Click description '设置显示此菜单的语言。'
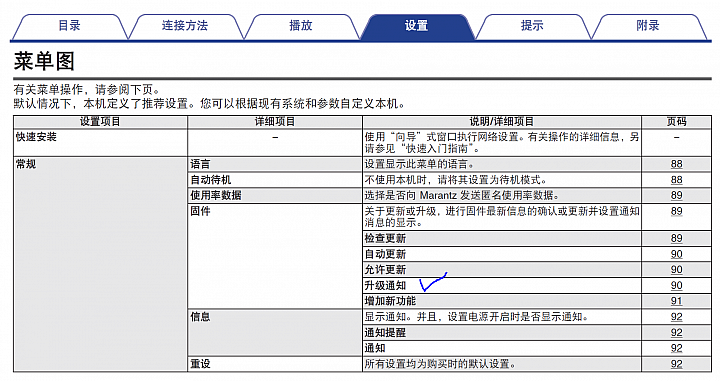 (x=419, y=164)
